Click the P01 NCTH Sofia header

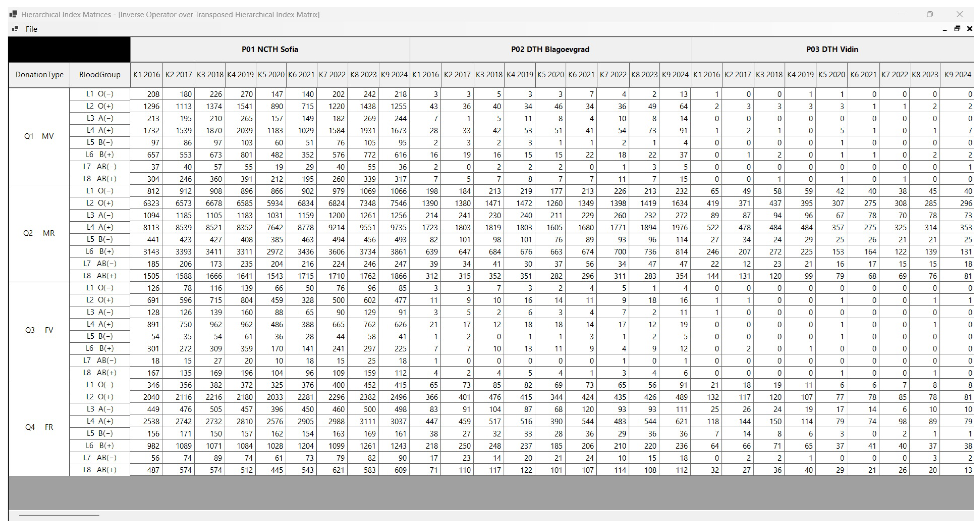270,49
